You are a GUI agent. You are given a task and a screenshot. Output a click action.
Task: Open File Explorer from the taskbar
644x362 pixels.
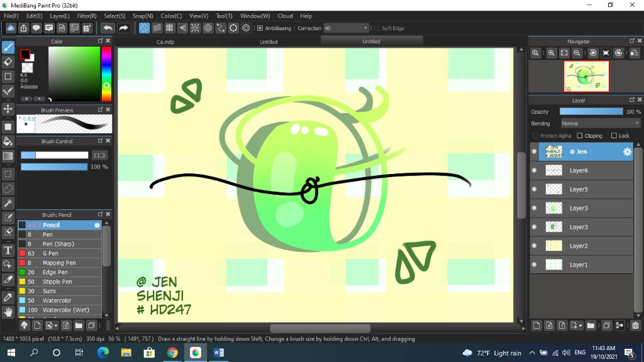coord(126,353)
